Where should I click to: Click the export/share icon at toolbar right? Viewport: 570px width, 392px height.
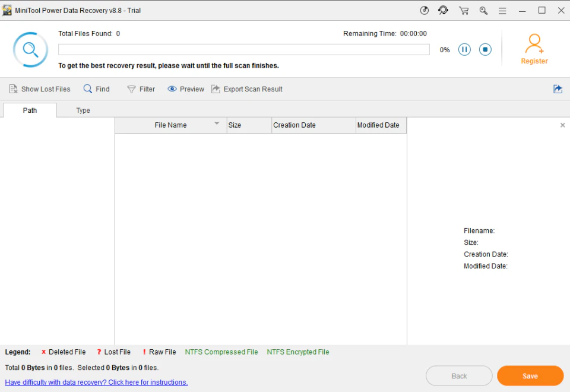click(558, 88)
